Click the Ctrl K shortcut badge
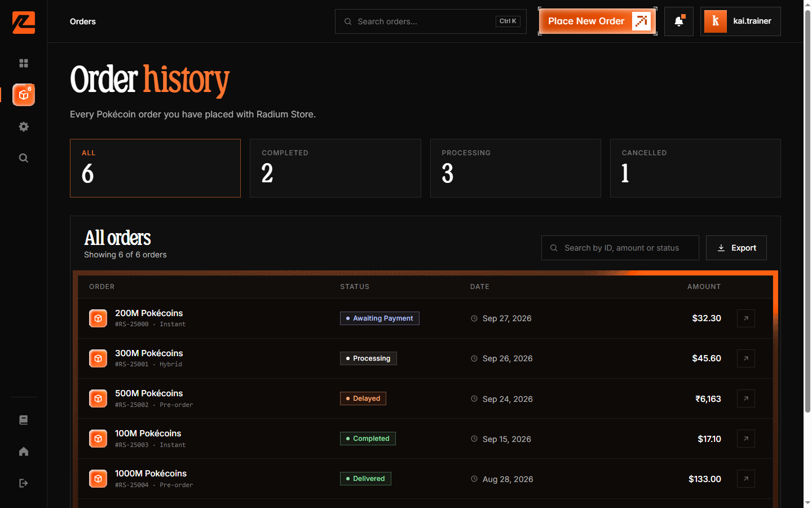This screenshot has height=508, width=812. tap(508, 21)
